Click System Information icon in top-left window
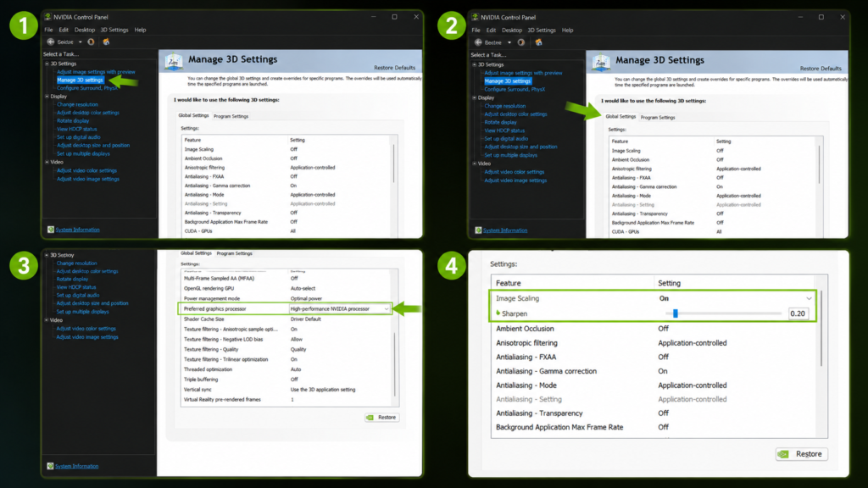 coord(50,229)
